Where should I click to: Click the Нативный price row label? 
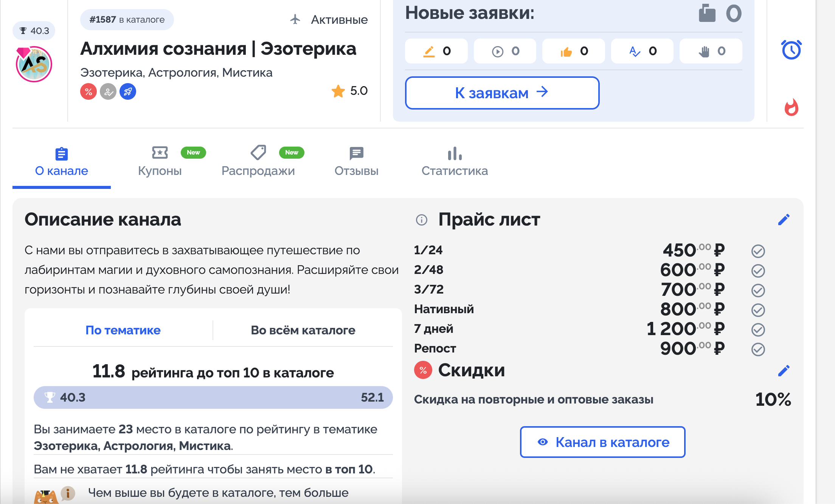[444, 309]
